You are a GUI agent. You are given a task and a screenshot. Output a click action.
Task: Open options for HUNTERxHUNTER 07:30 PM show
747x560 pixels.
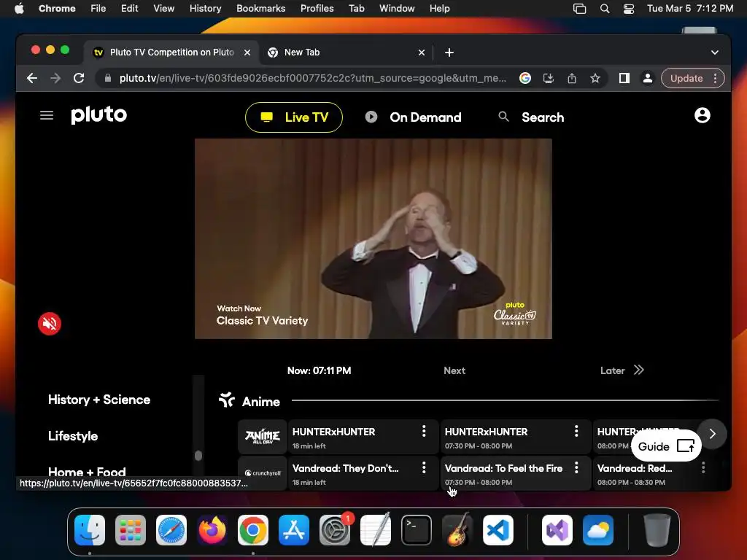576,432
